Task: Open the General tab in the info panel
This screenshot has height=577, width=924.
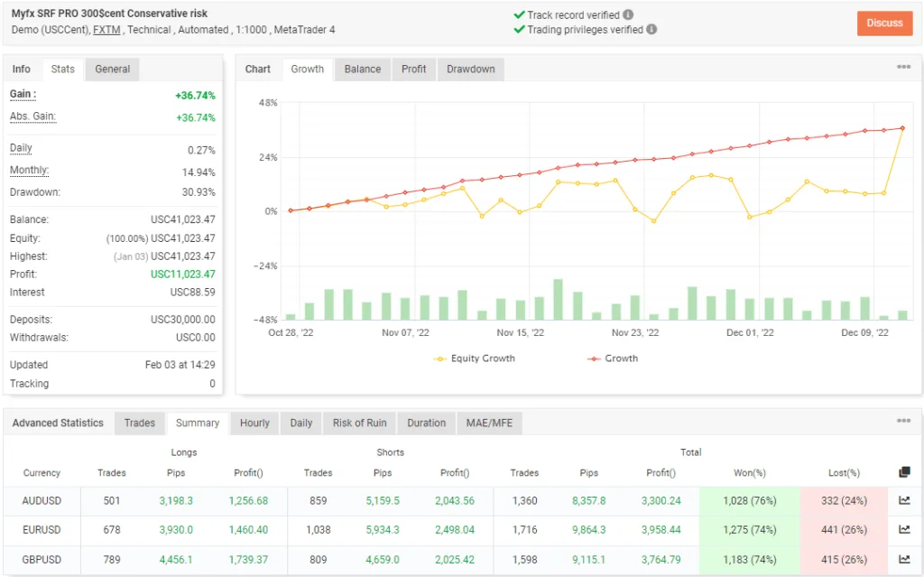Action: [111, 69]
